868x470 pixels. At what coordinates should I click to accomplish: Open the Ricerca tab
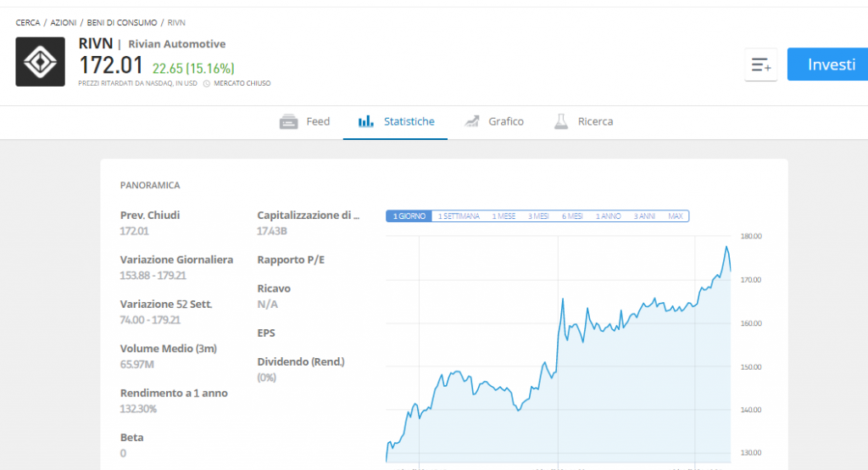[583, 121]
